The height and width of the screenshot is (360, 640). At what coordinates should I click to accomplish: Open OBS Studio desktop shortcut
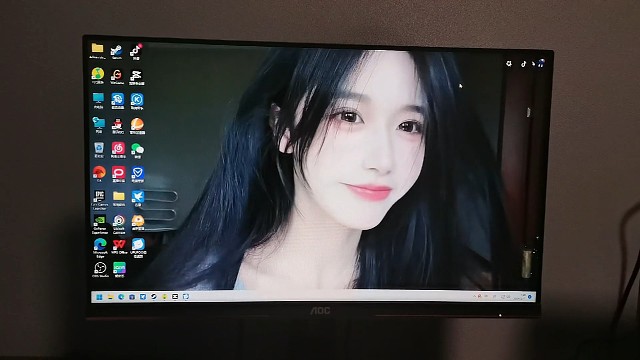[100, 268]
